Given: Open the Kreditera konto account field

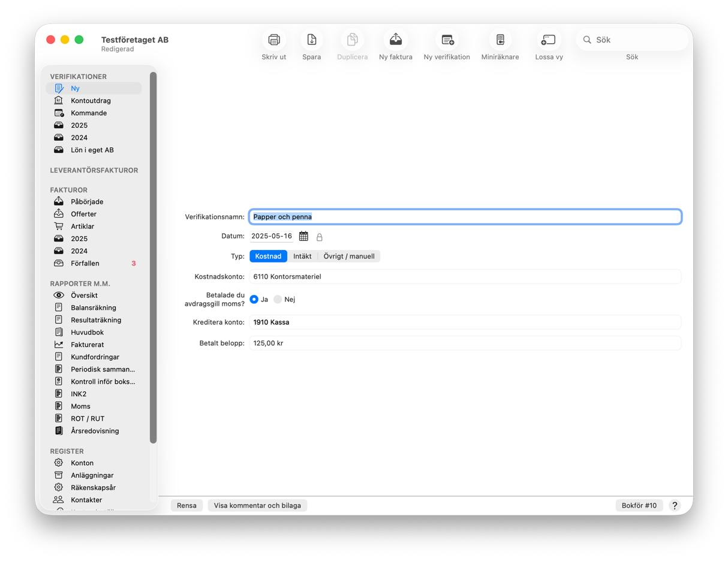Looking at the screenshot, I should click(465, 322).
